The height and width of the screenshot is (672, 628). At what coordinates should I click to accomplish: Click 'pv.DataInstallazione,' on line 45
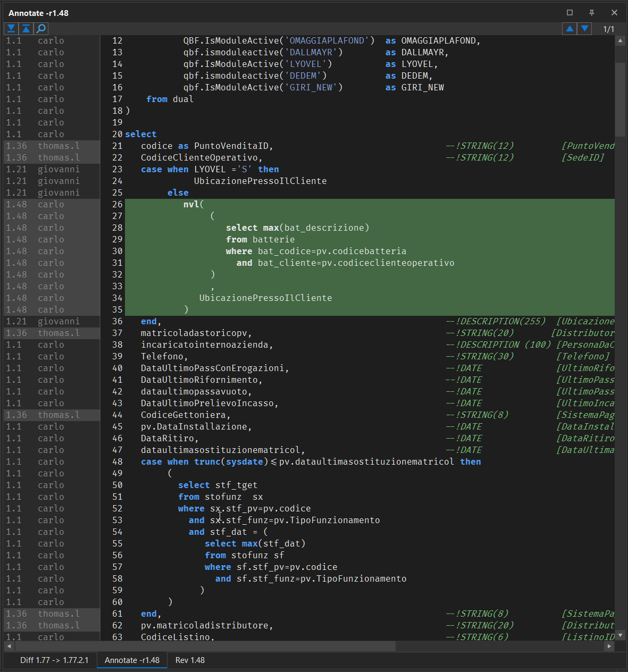tap(196, 427)
